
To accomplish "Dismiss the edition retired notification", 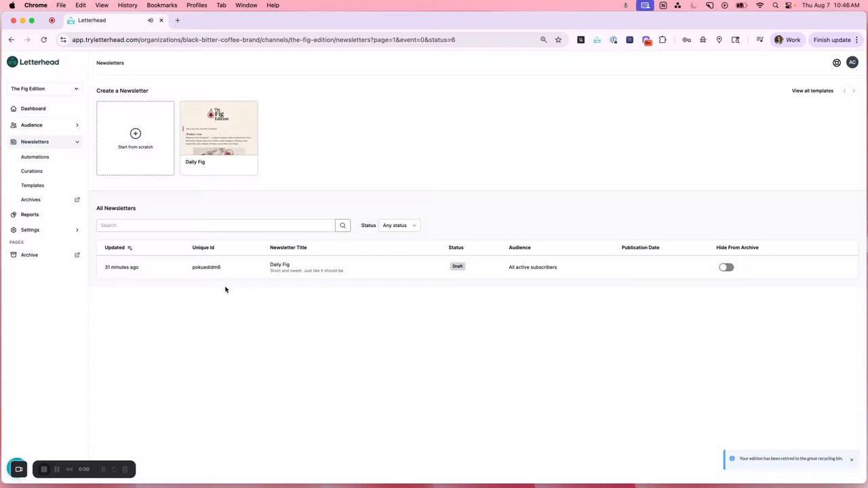I will [852, 460].
